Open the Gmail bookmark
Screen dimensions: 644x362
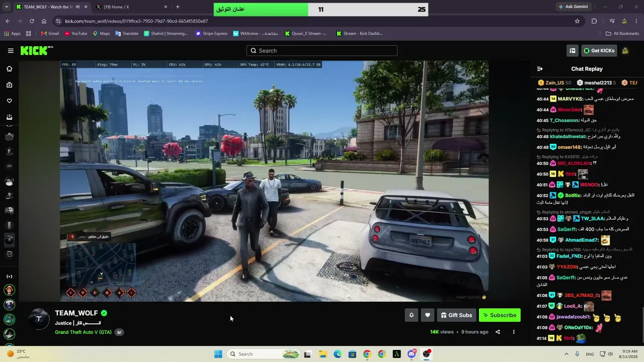point(50,34)
